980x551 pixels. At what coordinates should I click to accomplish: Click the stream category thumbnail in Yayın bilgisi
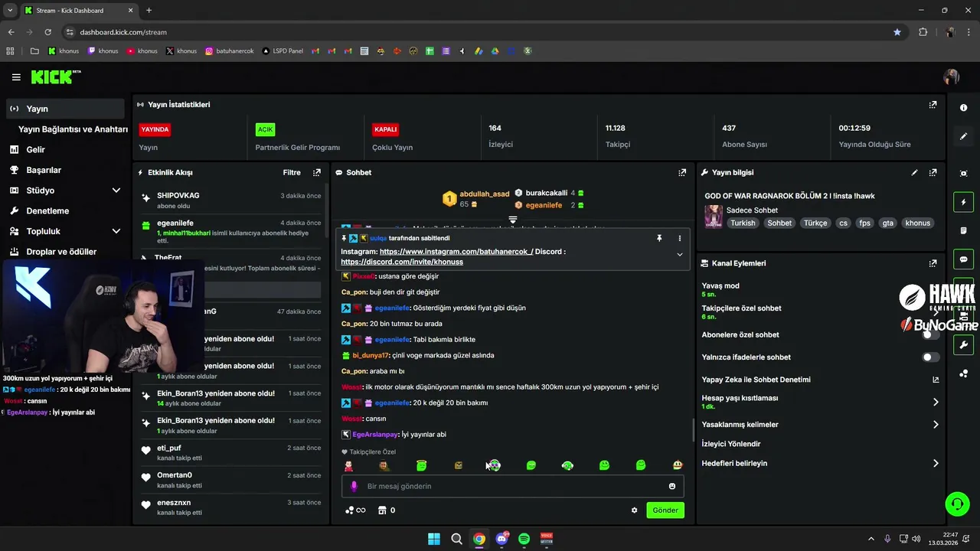[714, 217]
